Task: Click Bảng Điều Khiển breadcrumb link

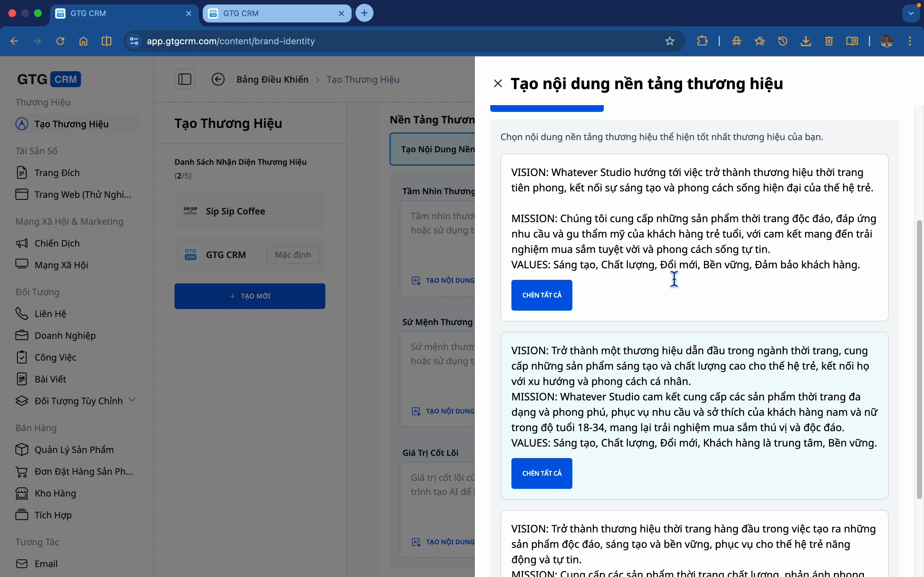Action: click(x=272, y=79)
